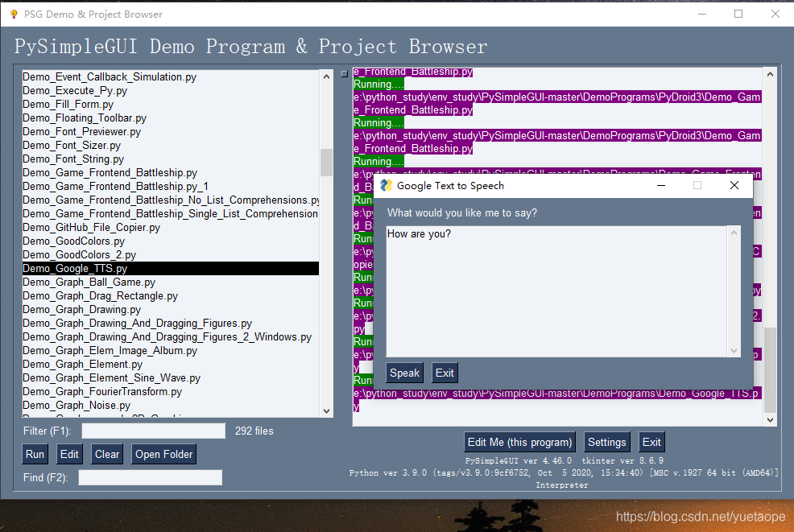Click the Run button below the file list

pos(35,454)
